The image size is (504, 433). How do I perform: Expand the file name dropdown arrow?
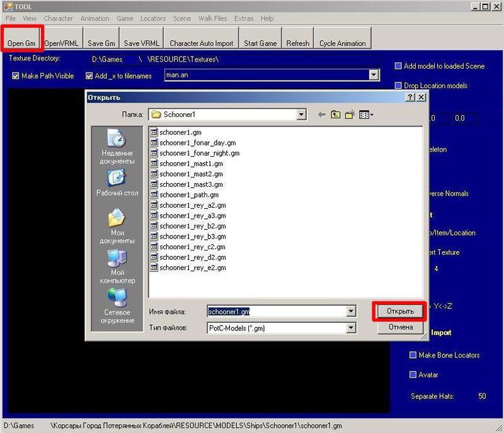tap(351, 311)
